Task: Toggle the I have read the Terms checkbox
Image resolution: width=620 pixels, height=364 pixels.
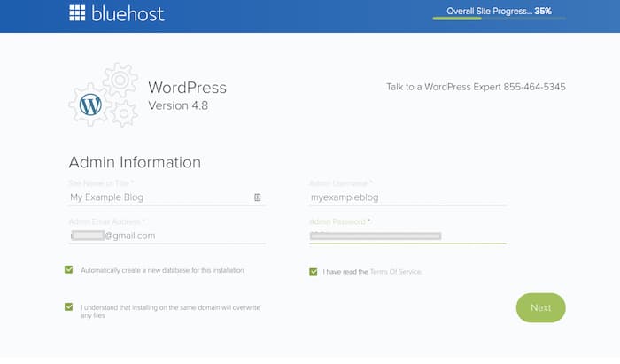Action: [x=314, y=272]
